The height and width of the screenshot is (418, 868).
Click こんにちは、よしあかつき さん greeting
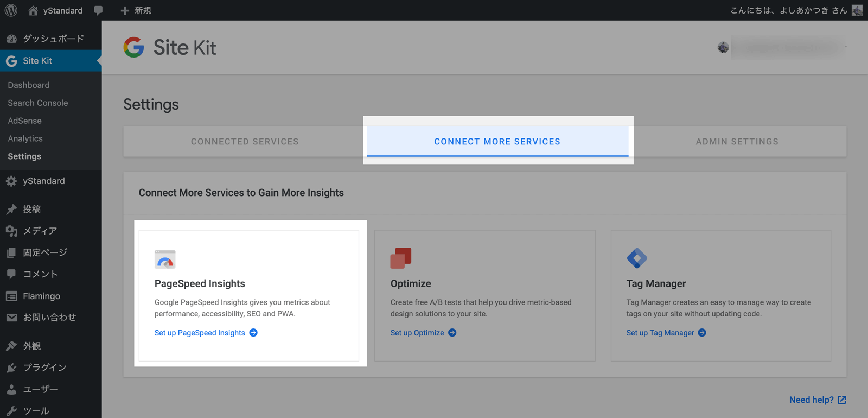tap(789, 10)
